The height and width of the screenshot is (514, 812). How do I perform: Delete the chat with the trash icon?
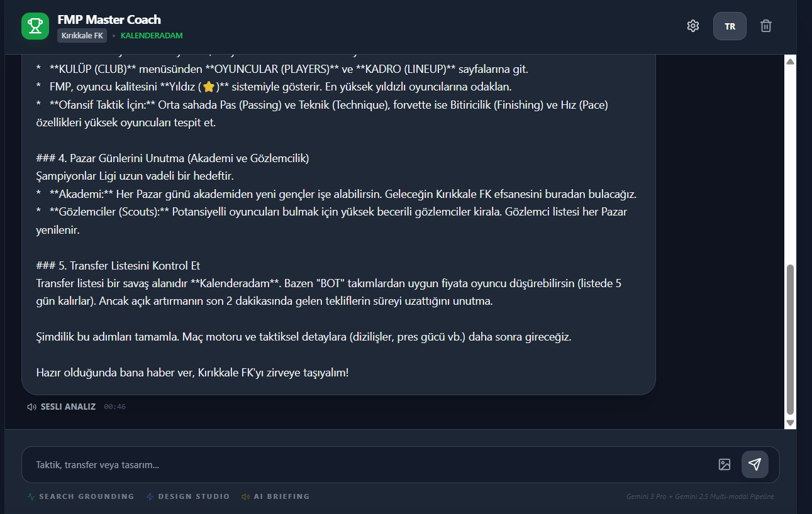point(766,26)
